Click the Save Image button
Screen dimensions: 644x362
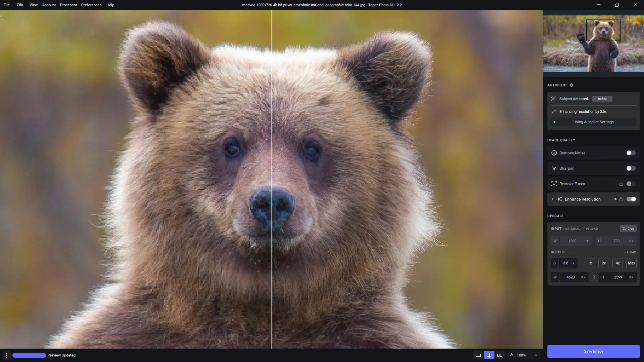[x=593, y=351]
